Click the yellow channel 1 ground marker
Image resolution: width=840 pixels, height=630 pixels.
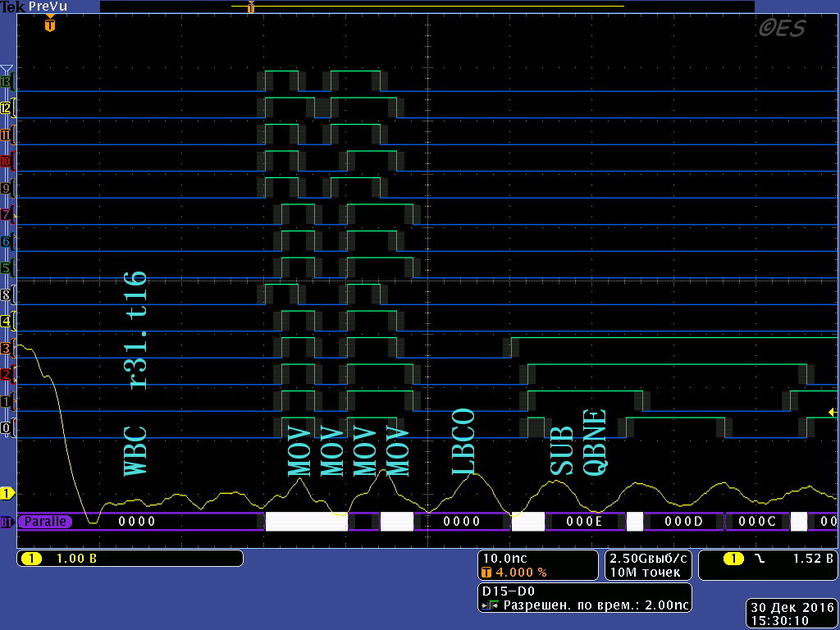pyautogui.click(x=7, y=493)
